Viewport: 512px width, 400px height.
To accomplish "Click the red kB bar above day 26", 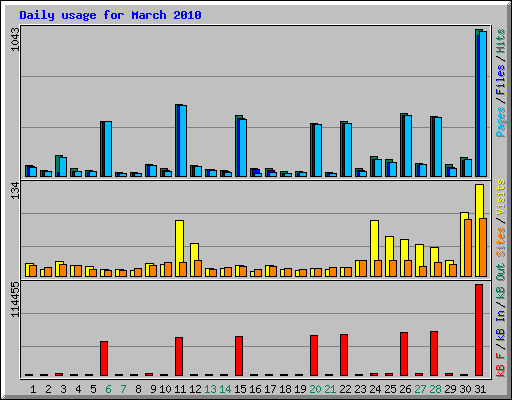I will point(404,354).
